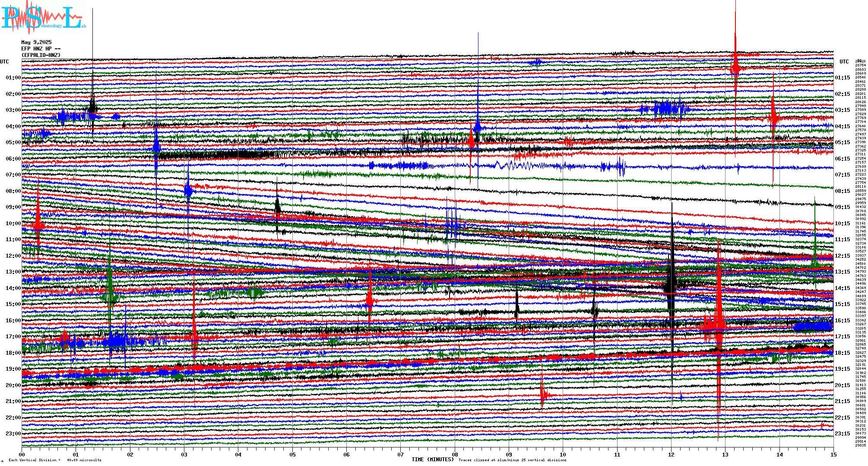
Task: Click the (EFPALIO-HNZ) station name label
Action: [x=41, y=55]
